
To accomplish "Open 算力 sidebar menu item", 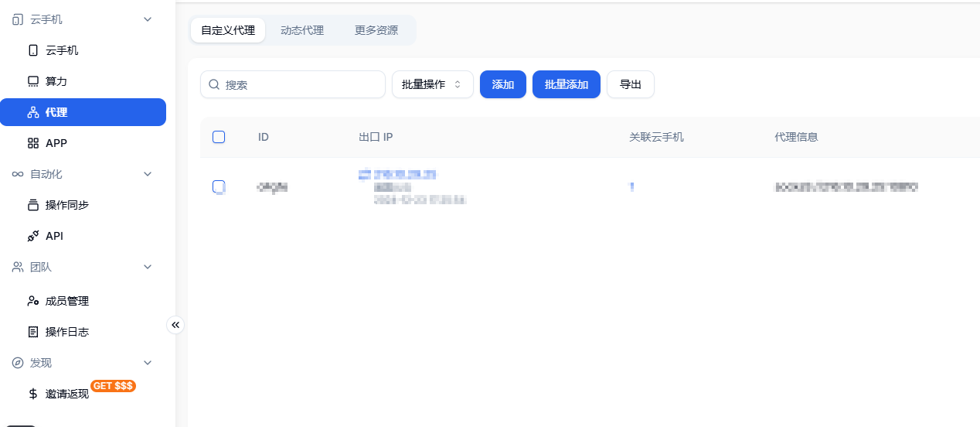I will pyautogui.click(x=83, y=81).
